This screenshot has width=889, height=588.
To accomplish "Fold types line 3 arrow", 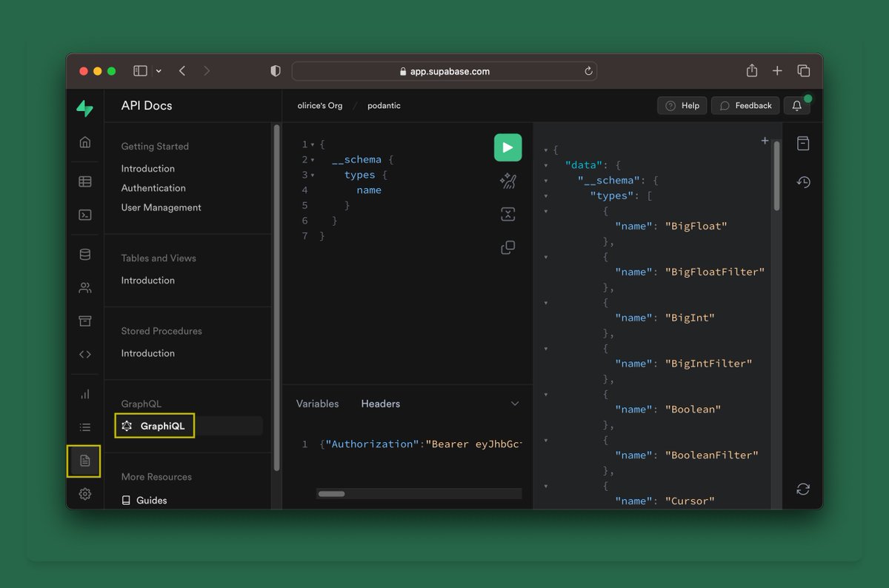I will [x=313, y=176].
